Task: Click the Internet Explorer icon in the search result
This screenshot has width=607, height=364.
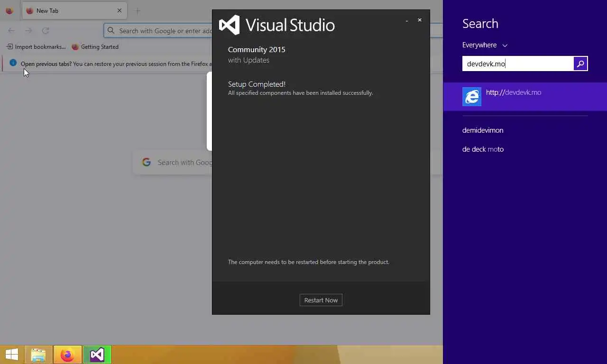Action: click(x=472, y=97)
